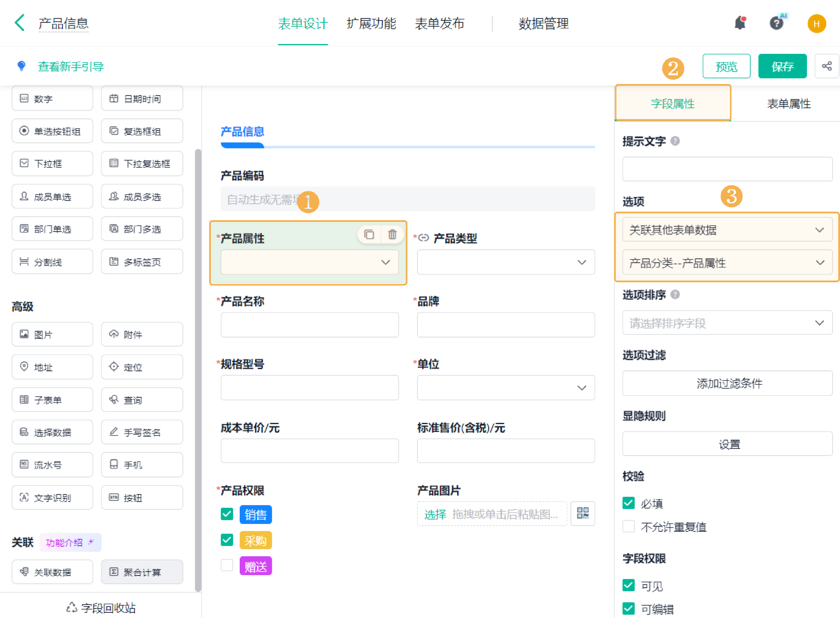Click the 保存 button
Screen dimensions: 840x618
coord(782,66)
